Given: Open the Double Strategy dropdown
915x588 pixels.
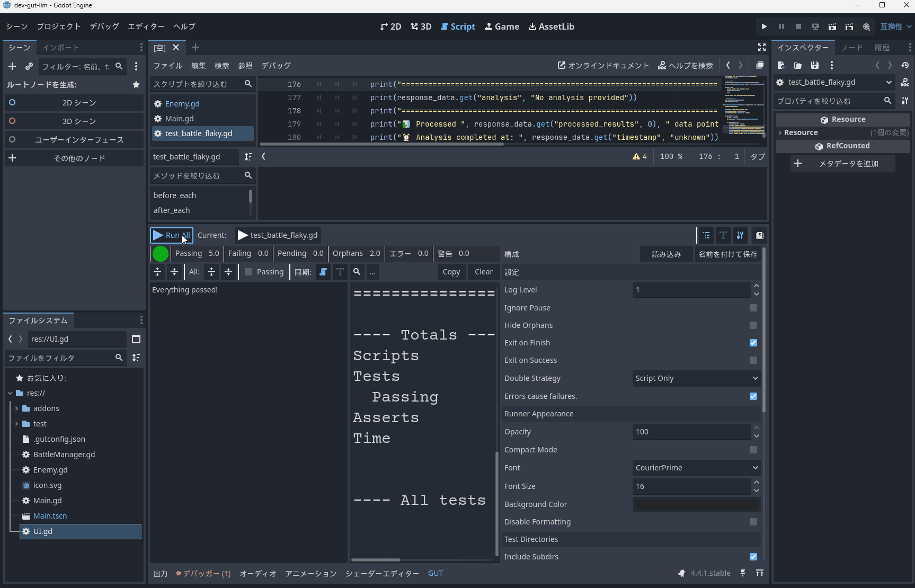Looking at the screenshot, I should point(696,378).
